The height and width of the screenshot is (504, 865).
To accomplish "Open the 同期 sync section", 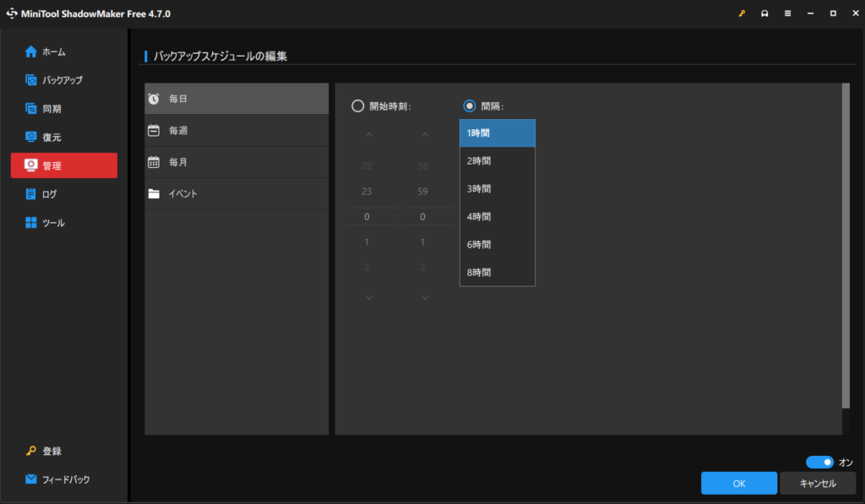I will [x=64, y=109].
